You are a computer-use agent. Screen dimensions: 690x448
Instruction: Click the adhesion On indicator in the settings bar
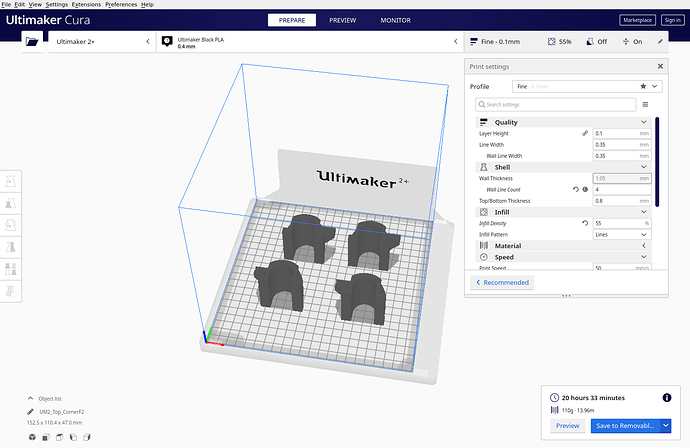tap(632, 41)
